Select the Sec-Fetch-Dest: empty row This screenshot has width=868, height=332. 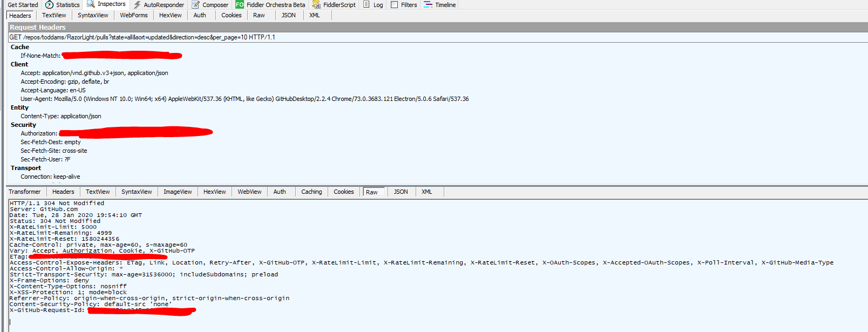tap(51, 142)
